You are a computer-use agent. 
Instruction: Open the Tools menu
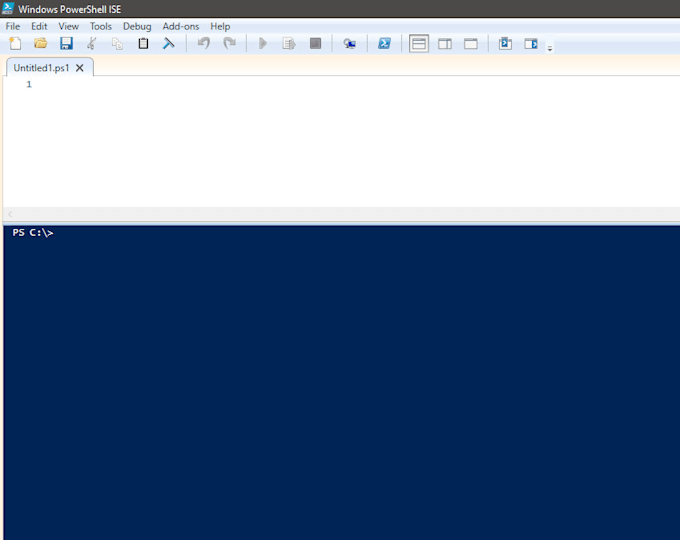(x=101, y=26)
